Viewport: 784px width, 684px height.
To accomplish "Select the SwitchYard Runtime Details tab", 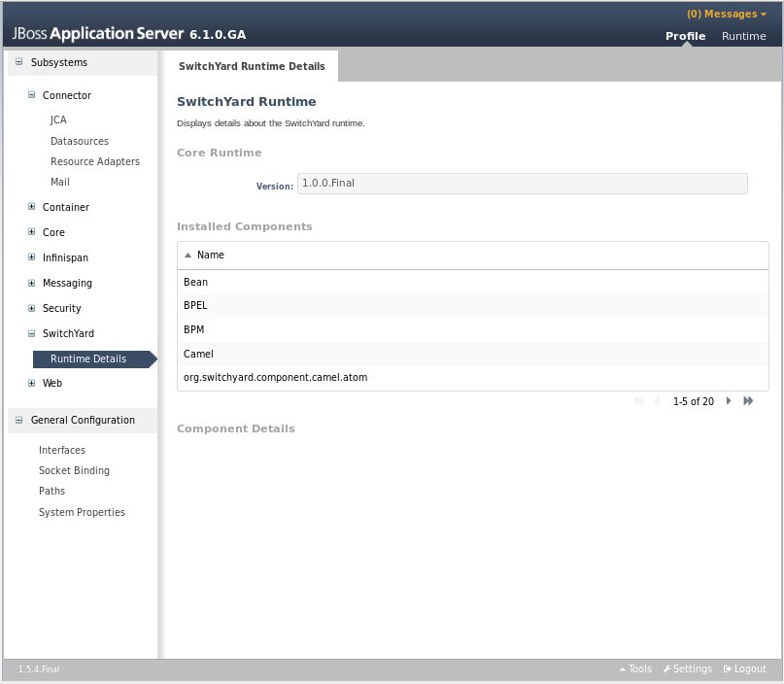I will 252,66.
